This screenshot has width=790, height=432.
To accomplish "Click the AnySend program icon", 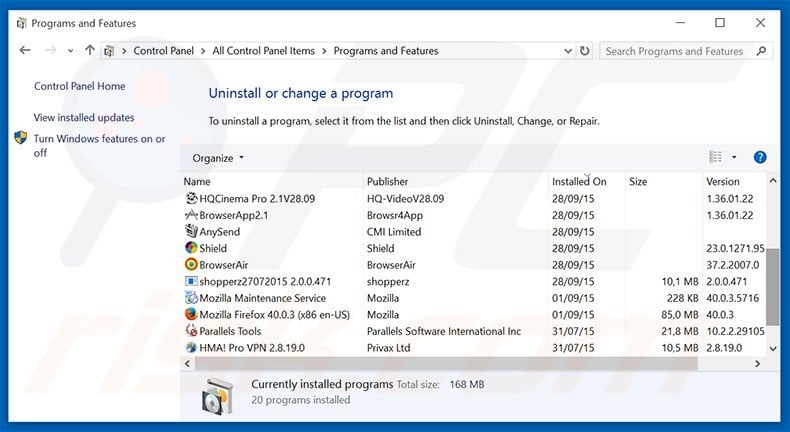I will (191, 231).
